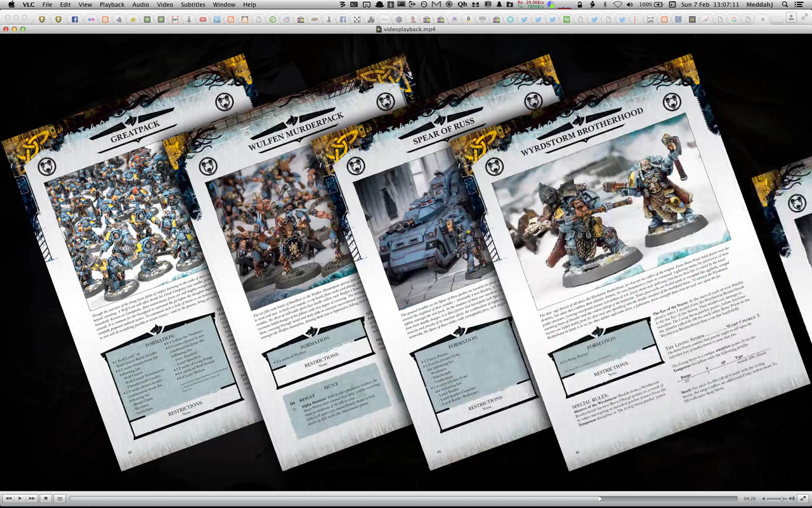
Task: Close the active browser tab
Action: pyautogui.click(x=764, y=20)
